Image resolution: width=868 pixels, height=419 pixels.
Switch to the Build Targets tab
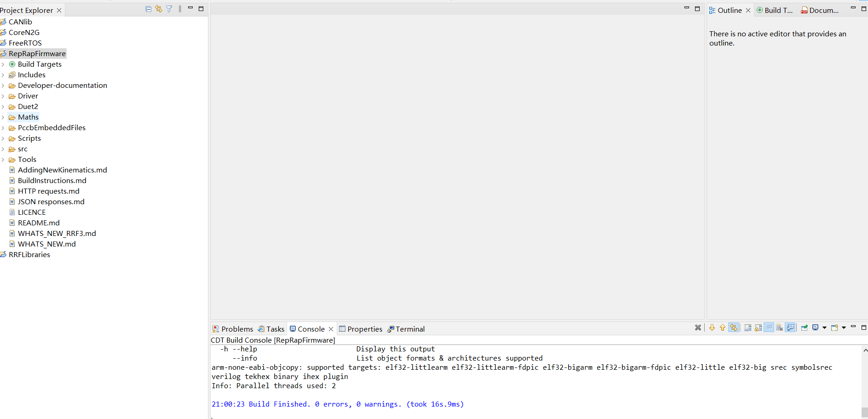click(x=775, y=10)
